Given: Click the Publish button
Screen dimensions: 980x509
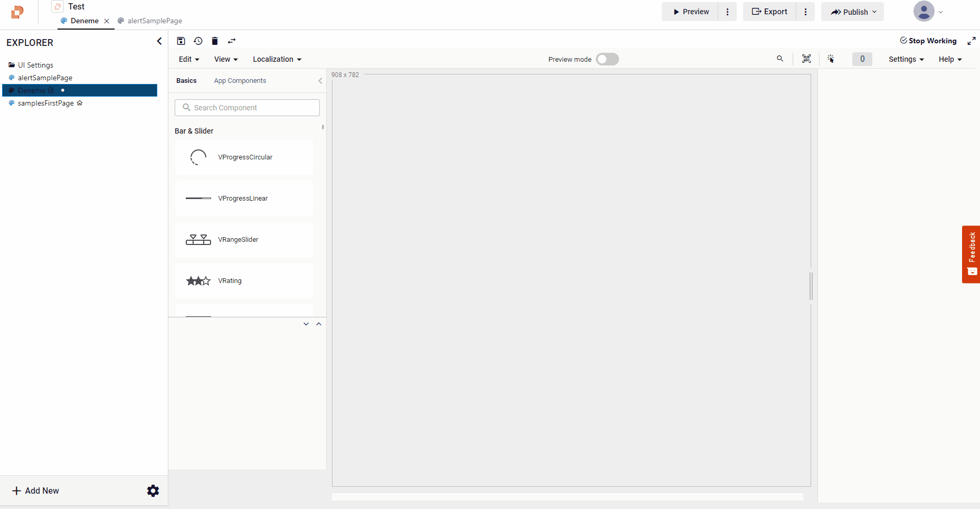Looking at the screenshot, I should click(852, 12).
